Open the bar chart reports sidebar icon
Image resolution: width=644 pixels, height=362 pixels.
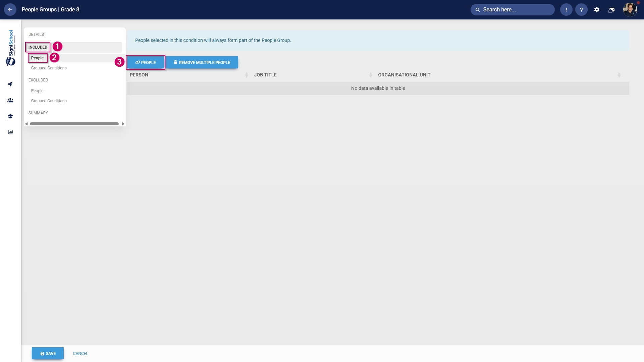click(10, 132)
